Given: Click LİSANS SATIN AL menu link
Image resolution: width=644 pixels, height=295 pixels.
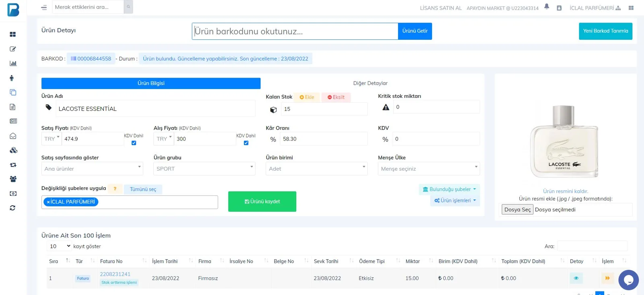Looking at the screenshot, I should click(441, 8).
